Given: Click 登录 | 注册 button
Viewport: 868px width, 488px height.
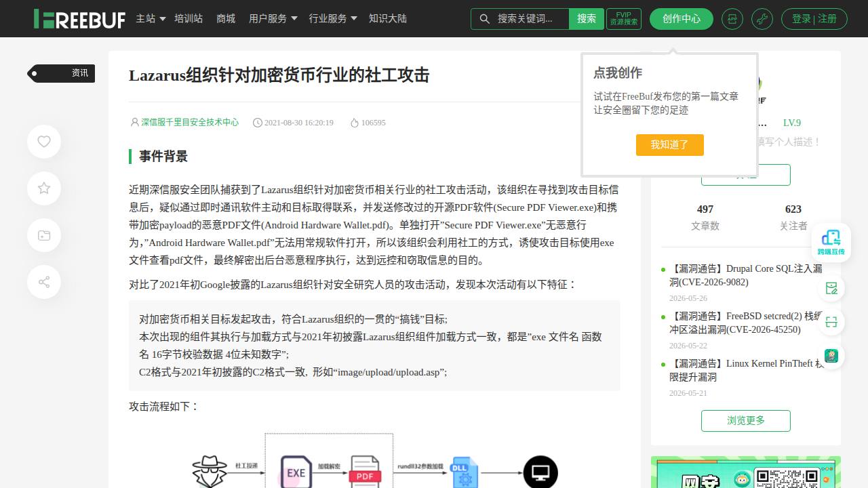Looking at the screenshot, I should 814,19.
